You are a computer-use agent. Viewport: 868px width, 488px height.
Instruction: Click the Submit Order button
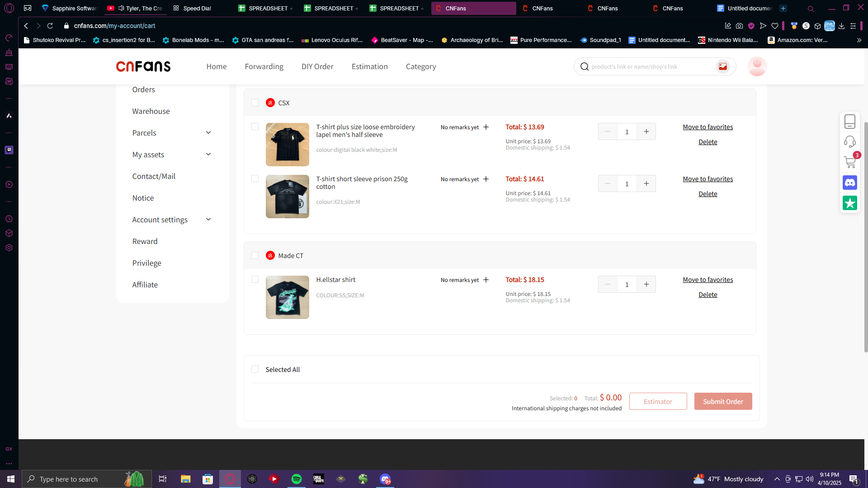[723, 401]
